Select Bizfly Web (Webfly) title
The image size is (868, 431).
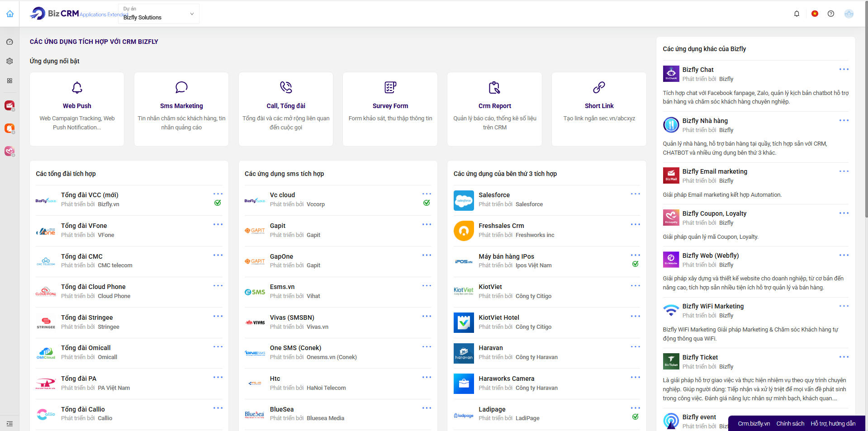(711, 256)
